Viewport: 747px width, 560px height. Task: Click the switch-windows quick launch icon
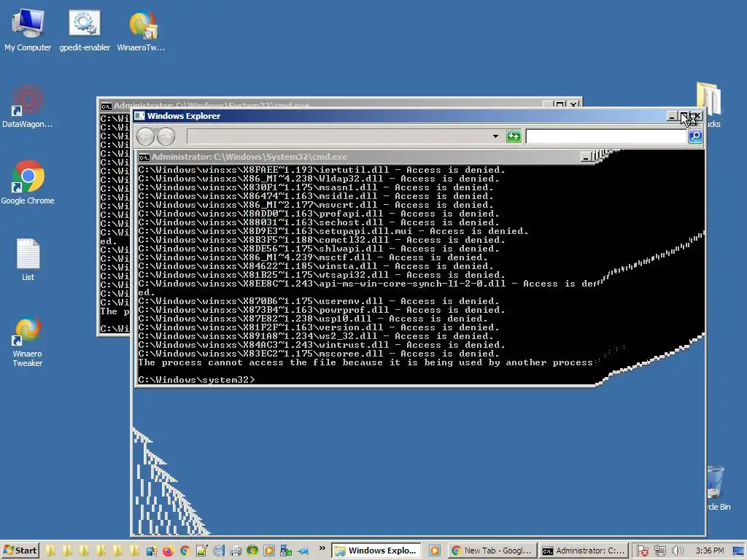pyautogui.click(x=152, y=551)
